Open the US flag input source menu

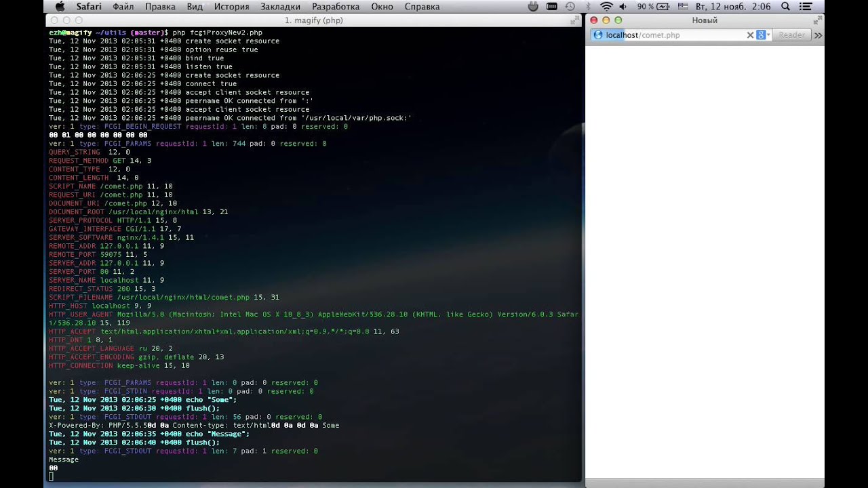click(x=682, y=6)
